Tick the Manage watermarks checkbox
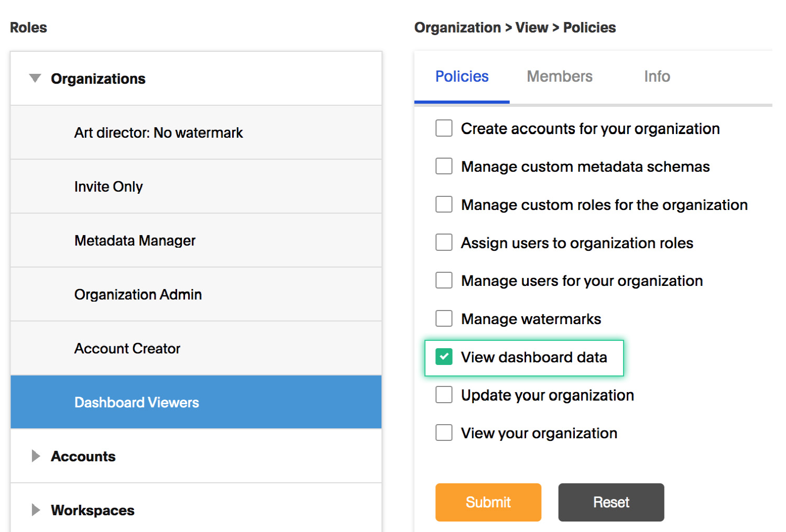The height and width of the screenshot is (532, 786). (444, 319)
